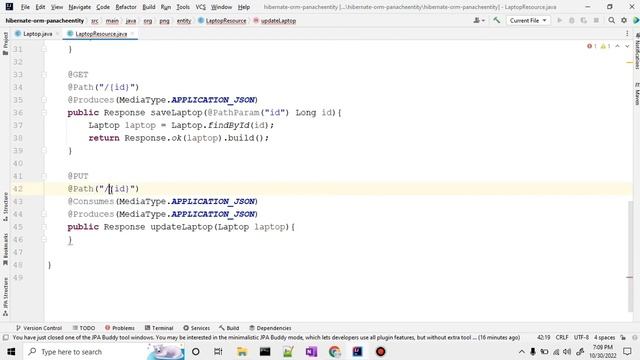This screenshot has width=640, height=360.
Task: Open the Problems tool window
Action: pyautogui.click(x=120, y=328)
